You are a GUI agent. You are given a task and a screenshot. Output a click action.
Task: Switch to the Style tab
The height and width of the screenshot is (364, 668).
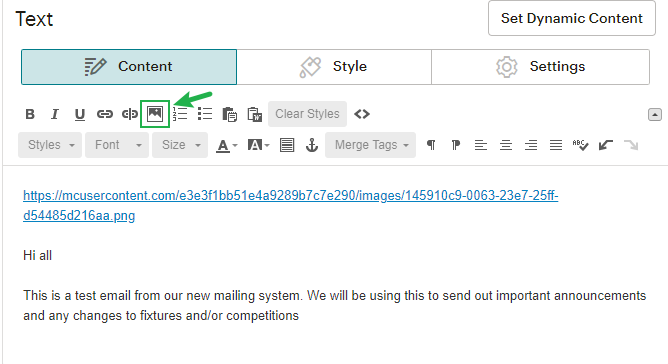pyautogui.click(x=334, y=67)
